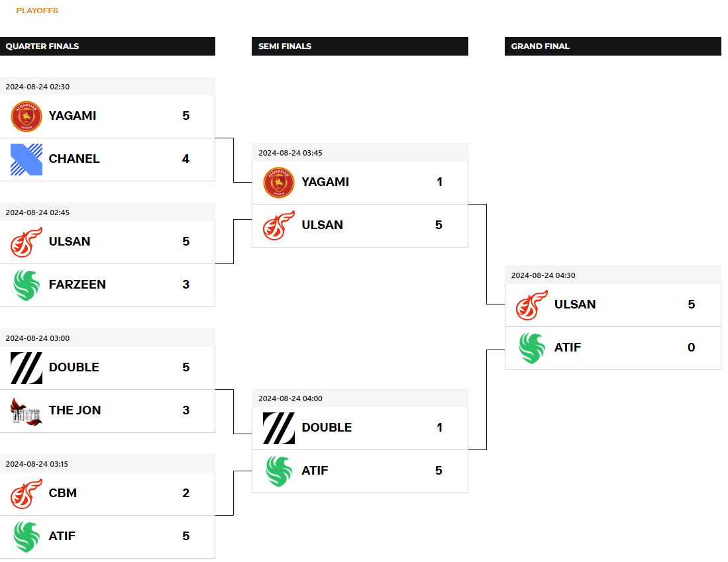Select the Quarter Finals column header
The height and width of the screenshot is (562, 728).
pyautogui.click(x=42, y=46)
